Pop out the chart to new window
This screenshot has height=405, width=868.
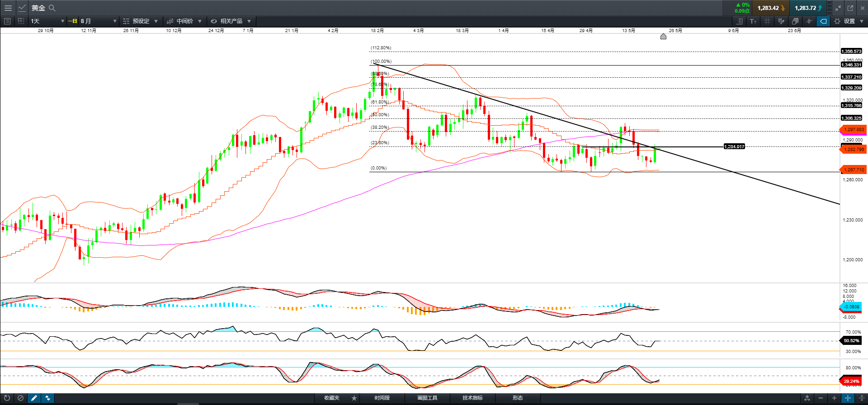[x=850, y=8]
